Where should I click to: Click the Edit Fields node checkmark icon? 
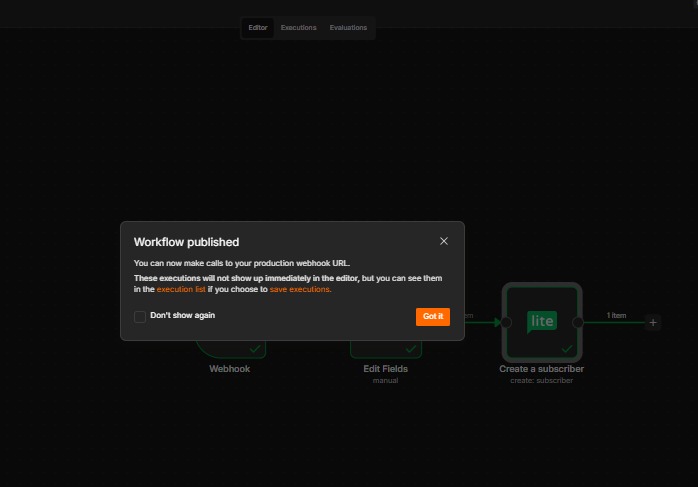411,349
